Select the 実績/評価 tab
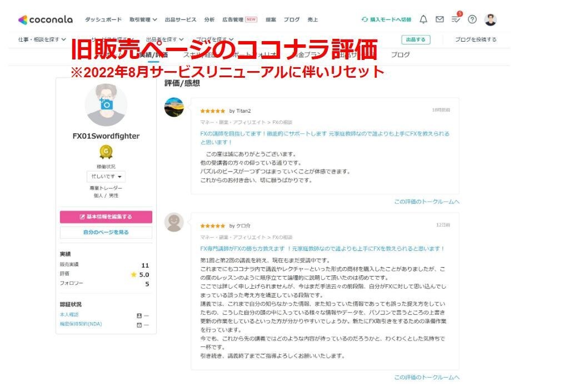 pos(153,55)
